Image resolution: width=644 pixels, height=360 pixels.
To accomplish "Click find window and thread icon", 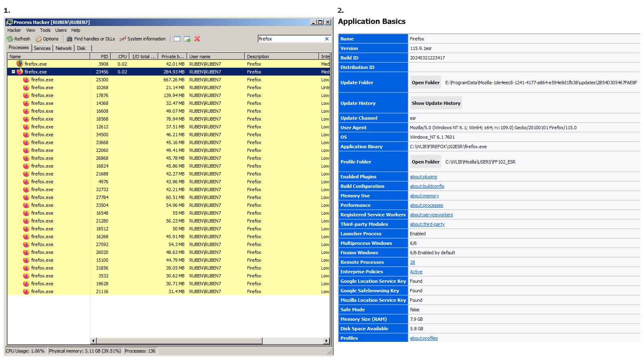I will click(x=187, y=39).
